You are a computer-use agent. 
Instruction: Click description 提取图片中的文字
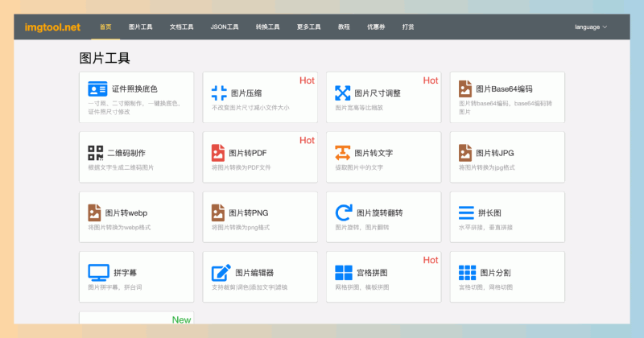(359, 167)
